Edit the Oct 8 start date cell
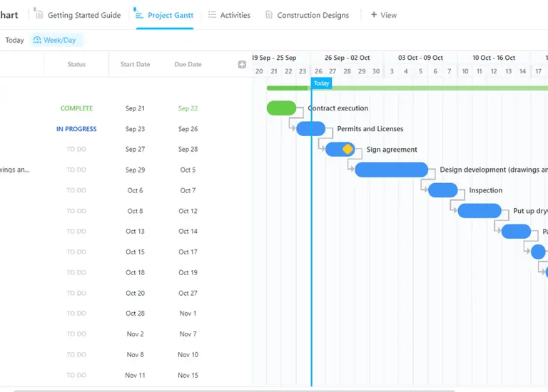The height and width of the screenshot is (392, 548). [x=136, y=211]
